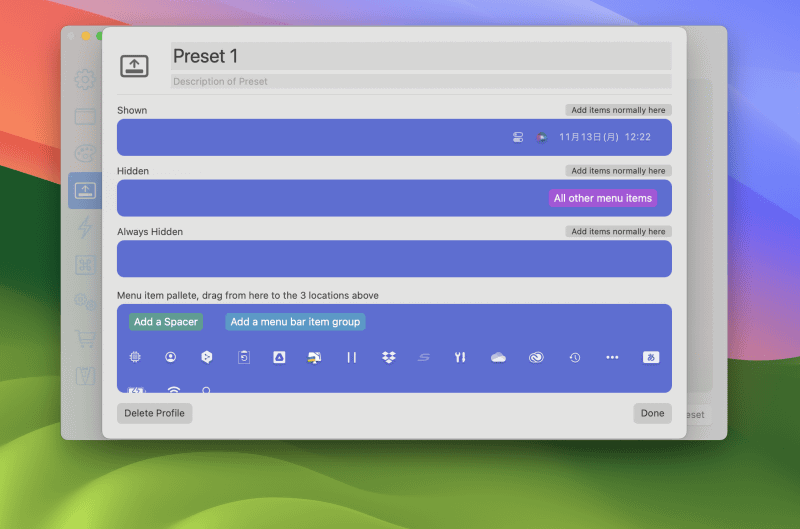Select the Dropbox icon in palette
This screenshot has height=529, width=800.
pyautogui.click(x=389, y=358)
